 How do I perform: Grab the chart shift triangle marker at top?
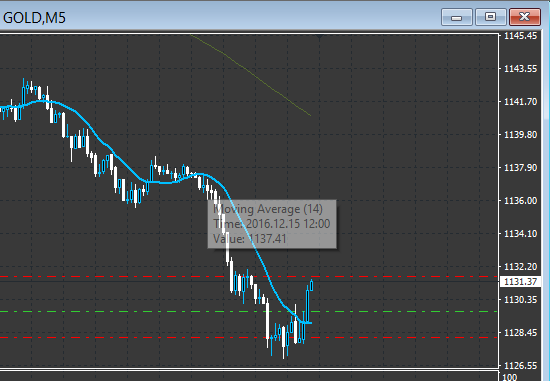pyautogui.click(x=319, y=36)
